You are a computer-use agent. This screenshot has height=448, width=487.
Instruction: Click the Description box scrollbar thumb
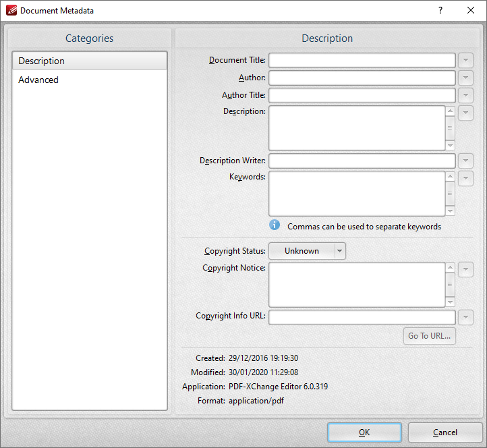450,128
